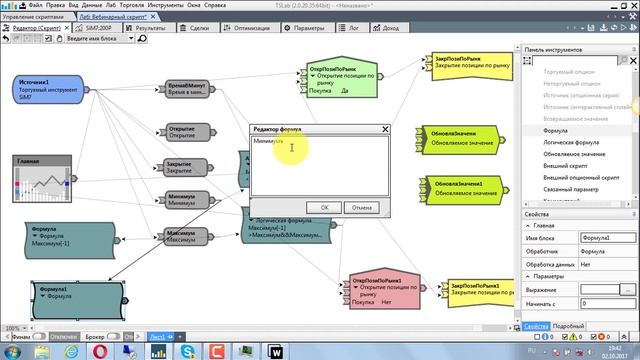Switch to the Результаты tab
The width and height of the screenshot is (640, 360).
click(150, 28)
